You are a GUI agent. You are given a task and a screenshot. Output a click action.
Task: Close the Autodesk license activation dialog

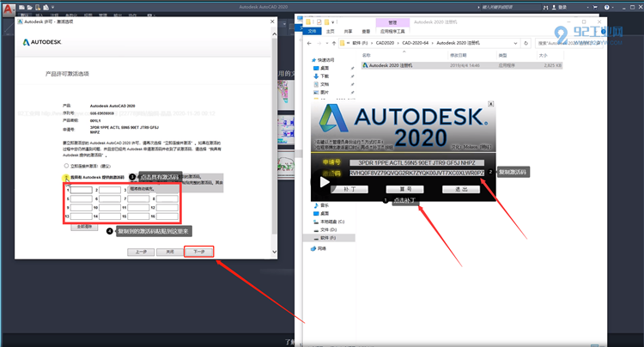[x=272, y=21]
